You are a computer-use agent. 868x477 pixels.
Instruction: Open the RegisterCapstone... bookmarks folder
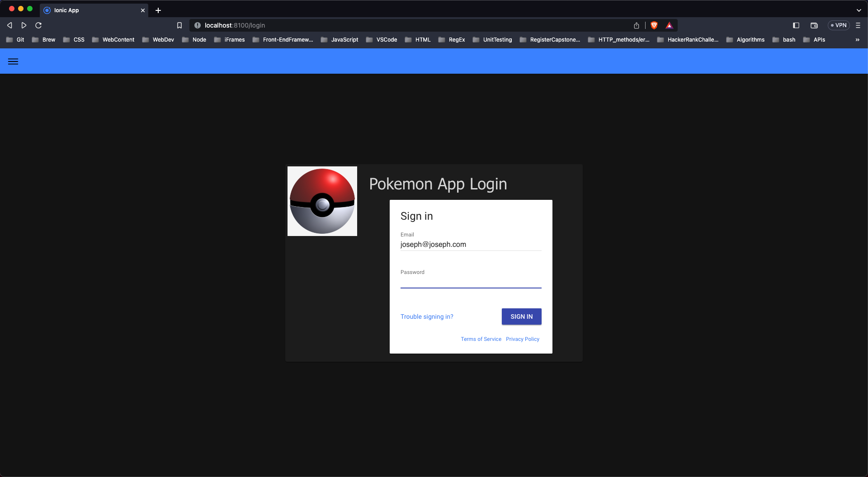click(x=550, y=40)
